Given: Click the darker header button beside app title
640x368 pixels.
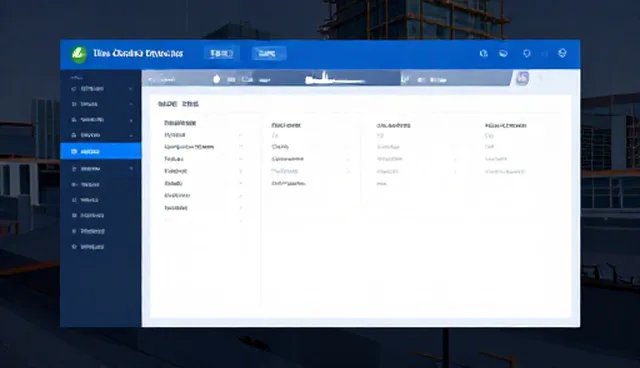Looking at the screenshot, I should point(222,53).
